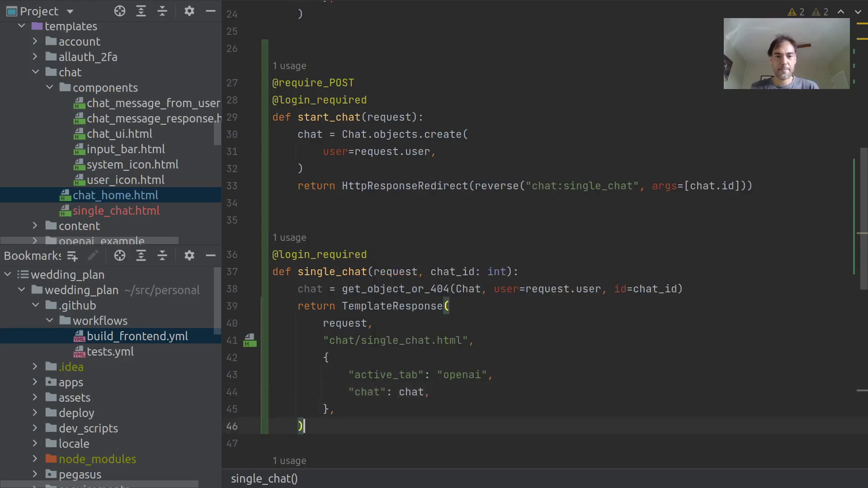This screenshot has height=488, width=868.
Task: Open single_chat.html in project tree
Action: [x=116, y=211]
